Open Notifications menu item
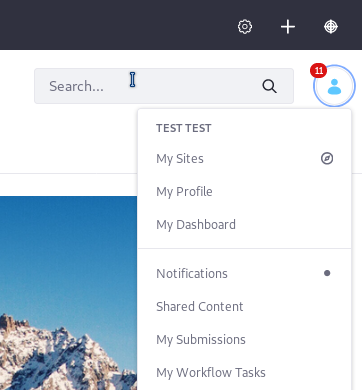Image resolution: width=362 pixels, height=390 pixels. tap(245, 274)
